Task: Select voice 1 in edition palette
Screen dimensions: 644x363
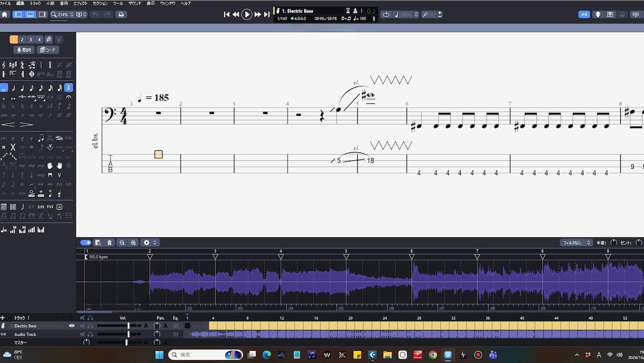Action: coord(14,40)
